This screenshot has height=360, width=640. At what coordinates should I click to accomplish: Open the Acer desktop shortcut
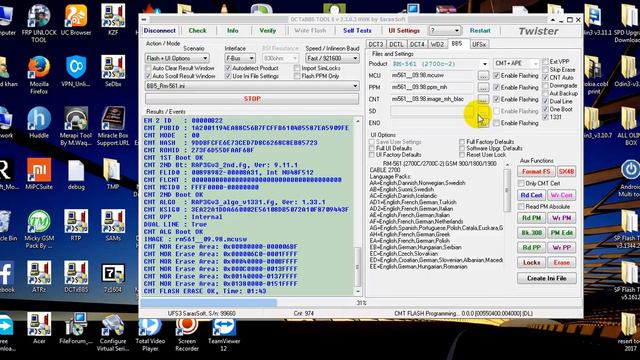(x=39, y=329)
